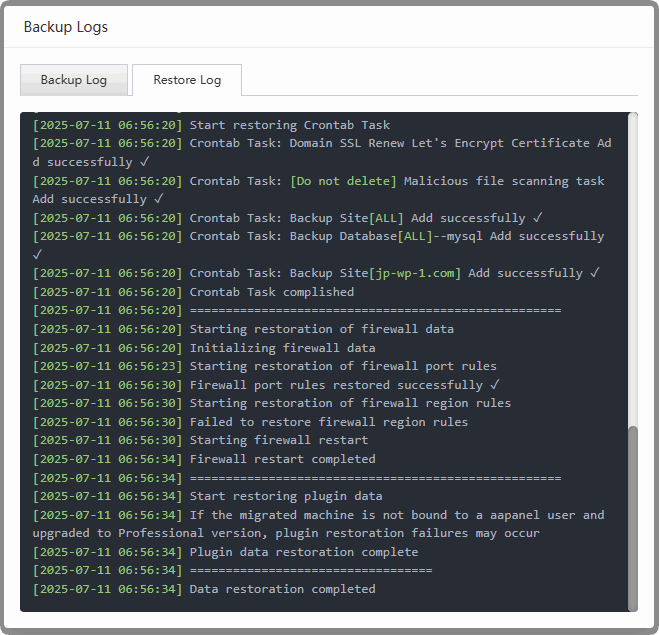Switch to the Backup Log tab
659x635 pixels.
(73, 80)
